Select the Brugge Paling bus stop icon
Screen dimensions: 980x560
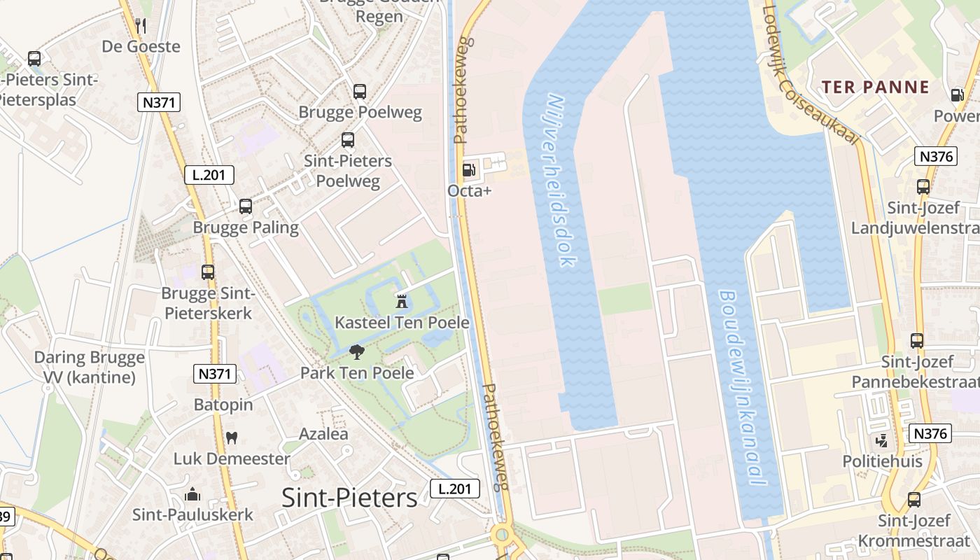click(x=246, y=206)
